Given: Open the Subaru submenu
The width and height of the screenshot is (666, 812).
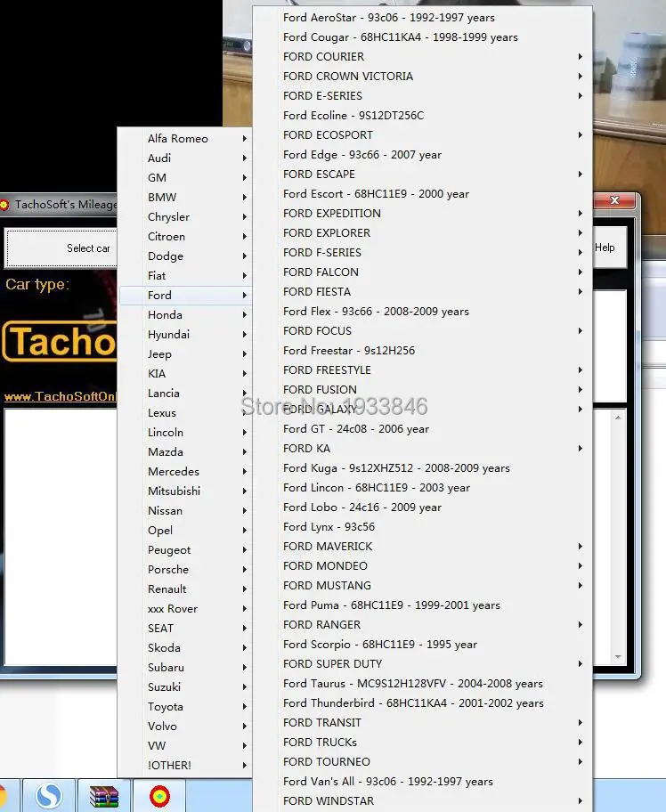Looking at the screenshot, I should 185,668.
